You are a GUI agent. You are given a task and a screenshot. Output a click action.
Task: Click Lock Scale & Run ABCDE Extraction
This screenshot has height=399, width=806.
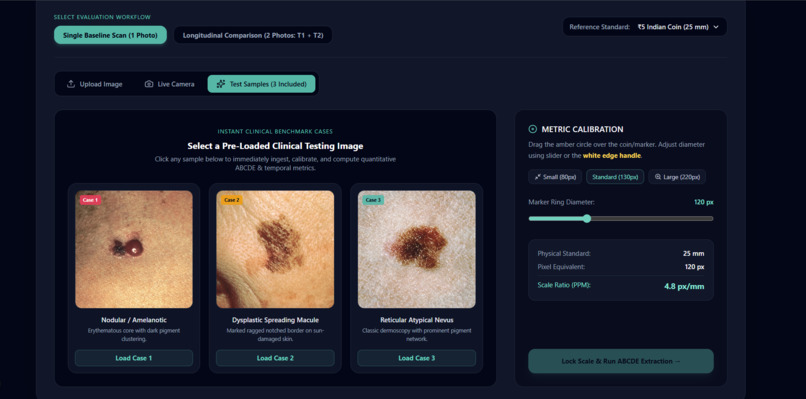[621, 361]
